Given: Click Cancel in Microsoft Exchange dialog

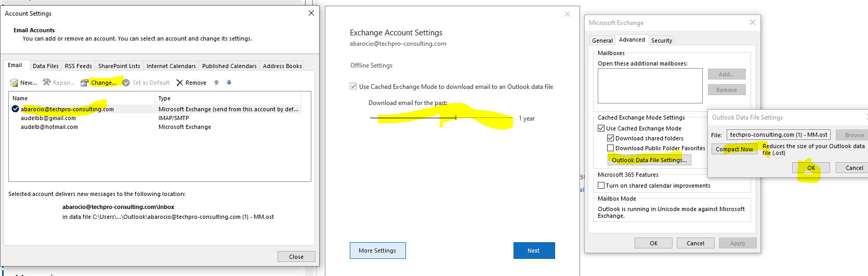Looking at the screenshot, I should coord(695,243).
